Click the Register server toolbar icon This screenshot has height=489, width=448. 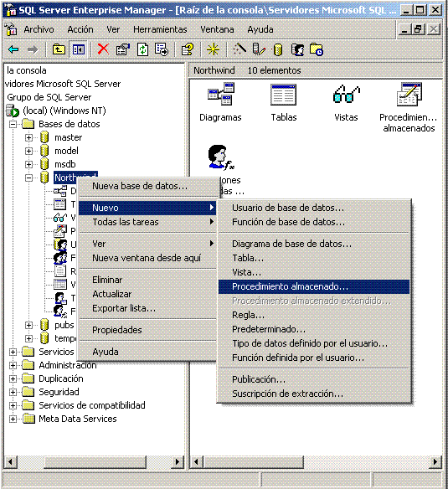(x=259, y=49)
